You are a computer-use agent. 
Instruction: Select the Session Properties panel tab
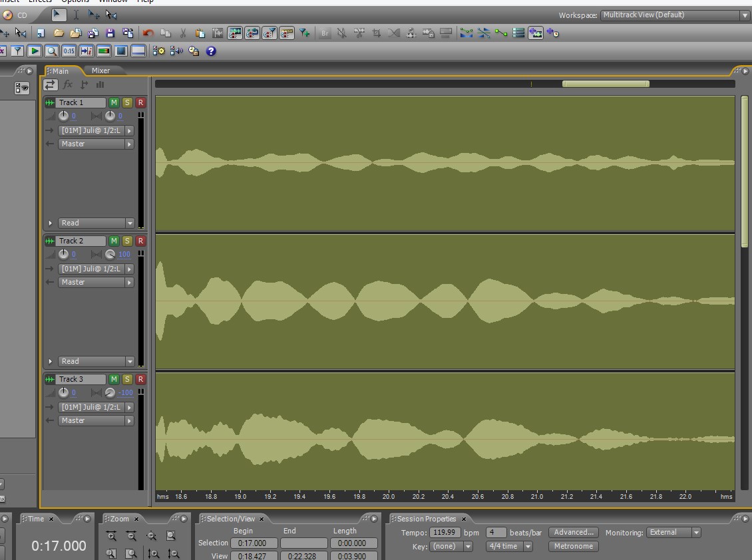point(427,519)
